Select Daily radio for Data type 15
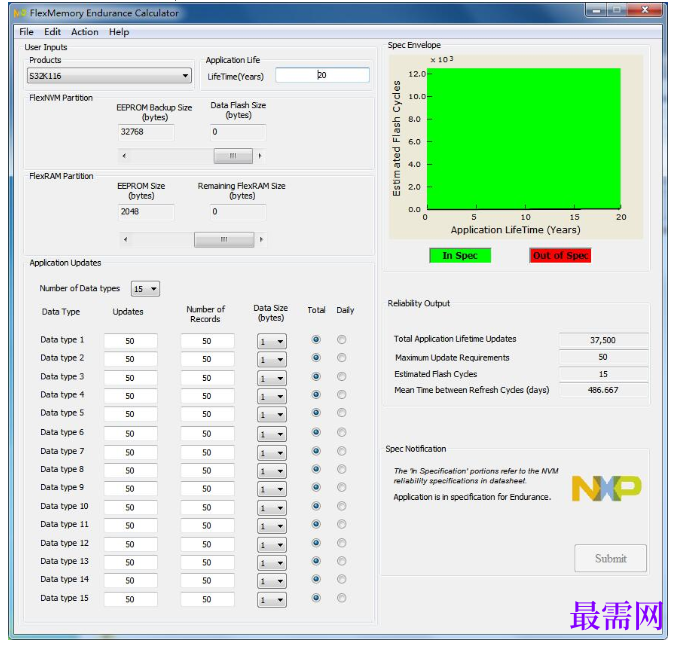This screenshot has width=682, height=647. pyautogui.click(x=341, y=598)
